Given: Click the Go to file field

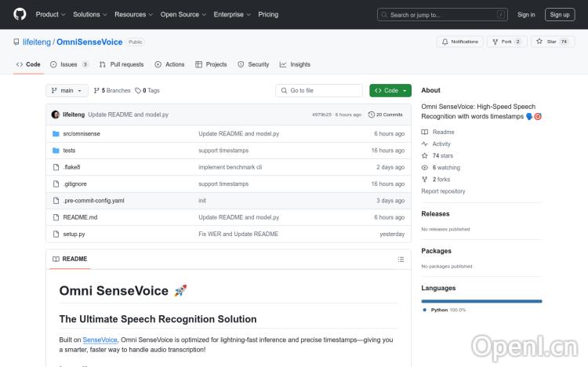Looking at the screenshot, I should pyautogui.click(x=319, y=91).
